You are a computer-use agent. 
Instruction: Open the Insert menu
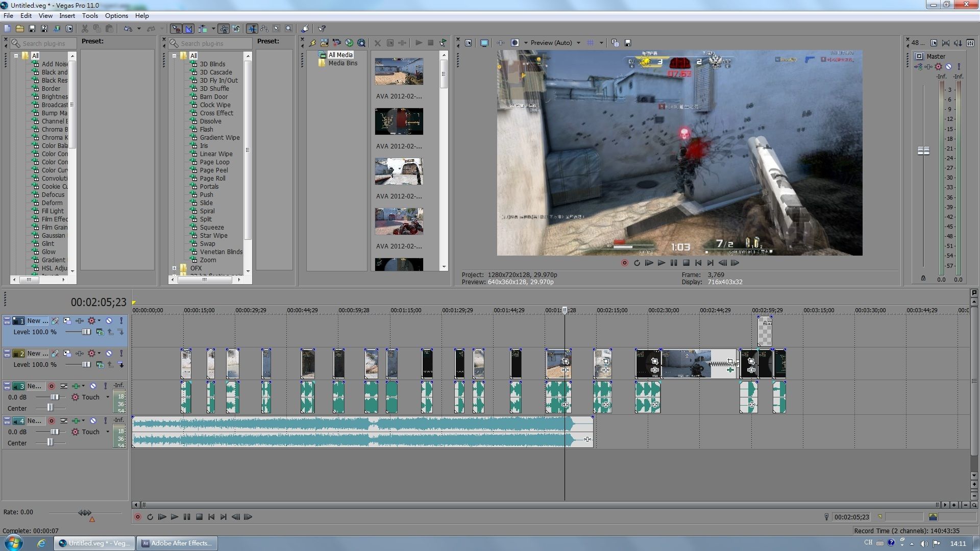[67, 16]
